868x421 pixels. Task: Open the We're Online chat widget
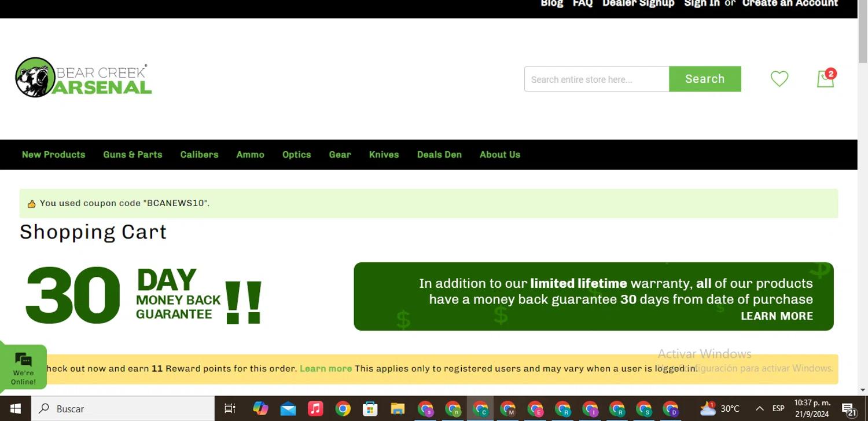23,367
